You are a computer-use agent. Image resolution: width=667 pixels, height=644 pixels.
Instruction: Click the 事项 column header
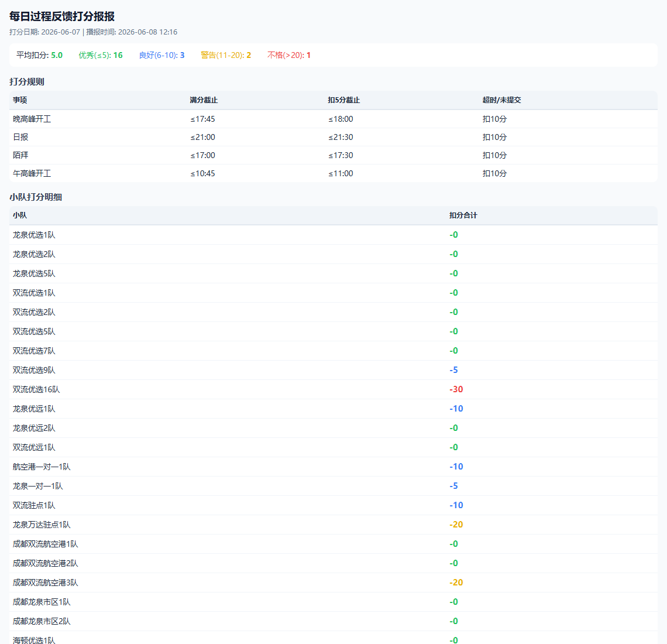pos(20,100)
